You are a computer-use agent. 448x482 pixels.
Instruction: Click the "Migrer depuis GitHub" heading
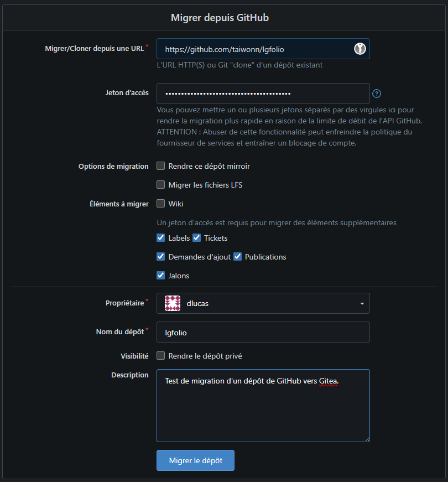tap(220, 18)
